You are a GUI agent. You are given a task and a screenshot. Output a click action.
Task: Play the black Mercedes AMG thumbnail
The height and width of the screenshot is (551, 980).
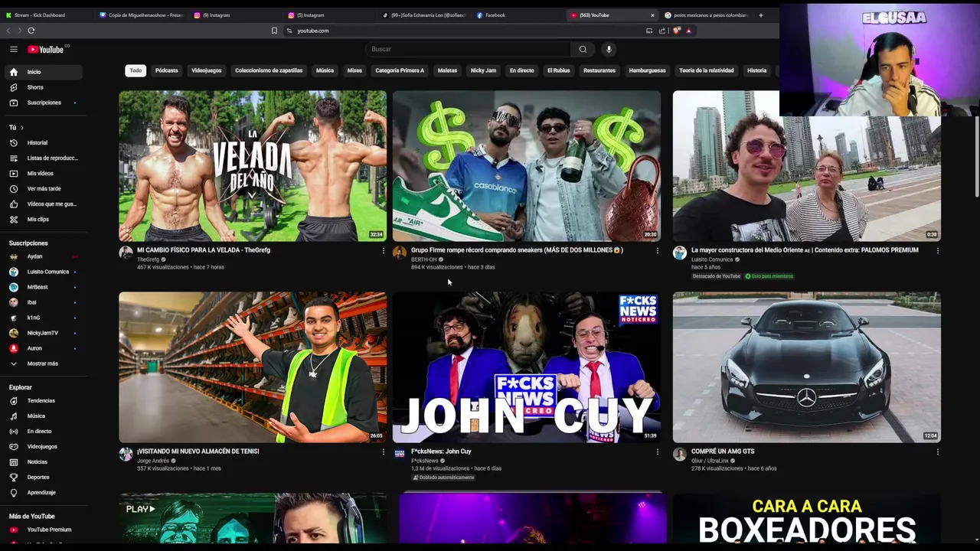807,367
